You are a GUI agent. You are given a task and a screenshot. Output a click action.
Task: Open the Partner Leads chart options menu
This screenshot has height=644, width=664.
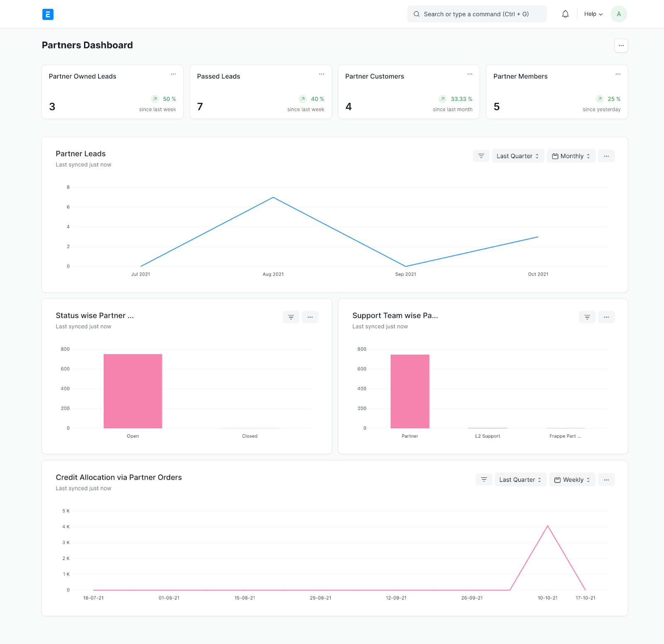(606, 156)
